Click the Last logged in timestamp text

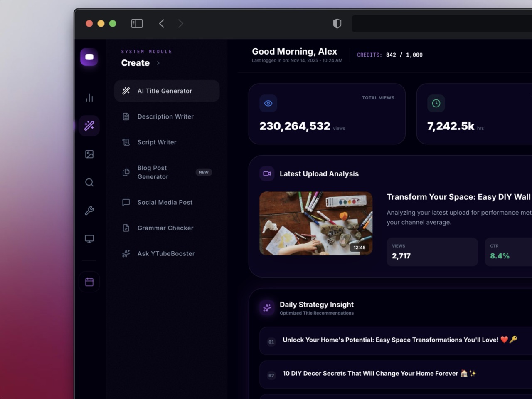[297, 61]
